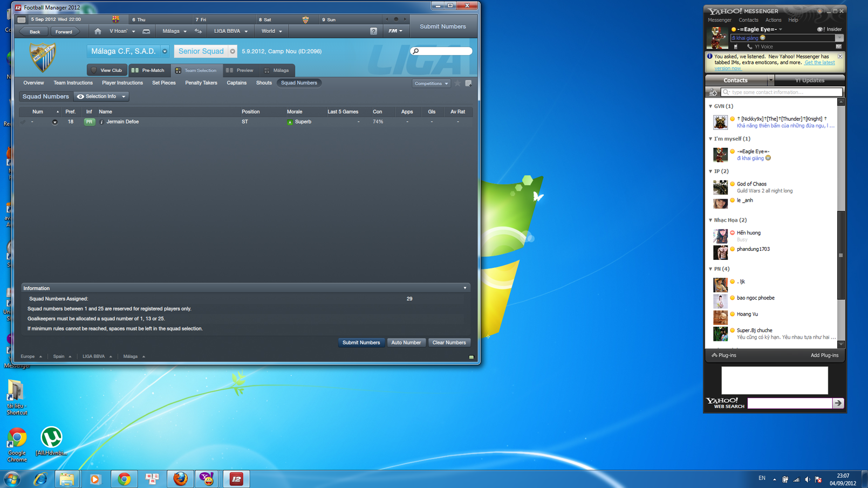Click the search magnifier icon in FM
868x488 pixels.
point(415,51)
